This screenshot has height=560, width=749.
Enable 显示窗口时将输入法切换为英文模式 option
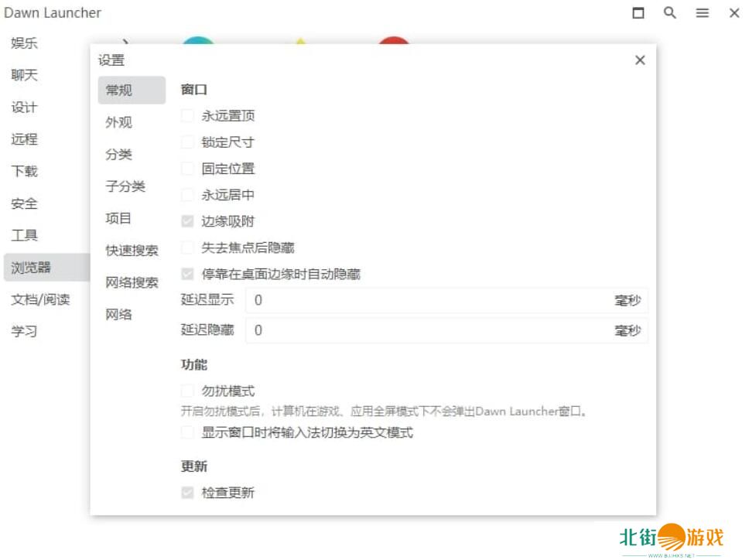click(187, 432)
